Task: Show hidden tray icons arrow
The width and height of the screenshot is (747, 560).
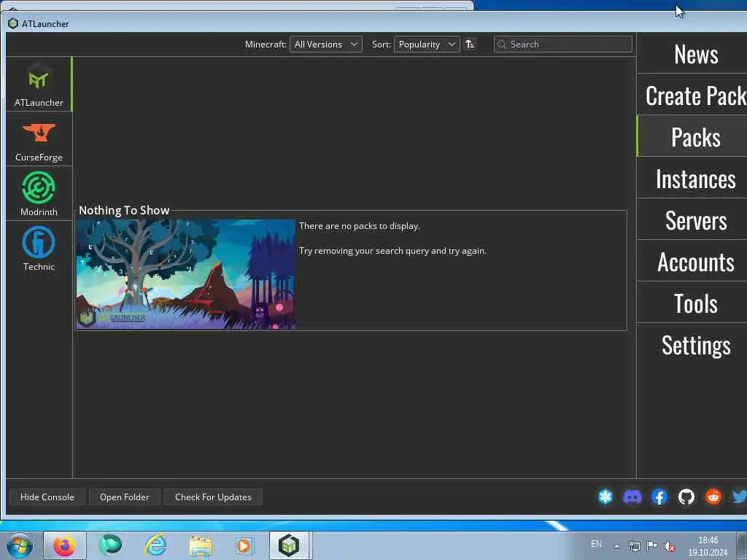Action: (616, 546)
